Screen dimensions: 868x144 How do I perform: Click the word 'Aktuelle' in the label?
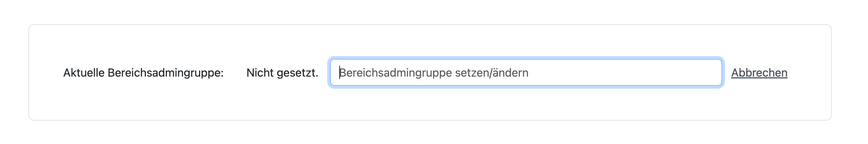point(84,73)
